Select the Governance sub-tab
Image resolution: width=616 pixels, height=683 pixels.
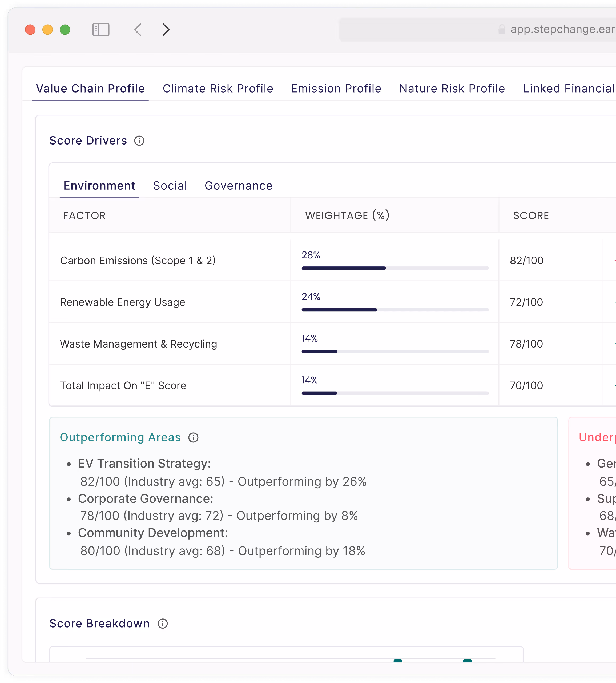point(239,186)
